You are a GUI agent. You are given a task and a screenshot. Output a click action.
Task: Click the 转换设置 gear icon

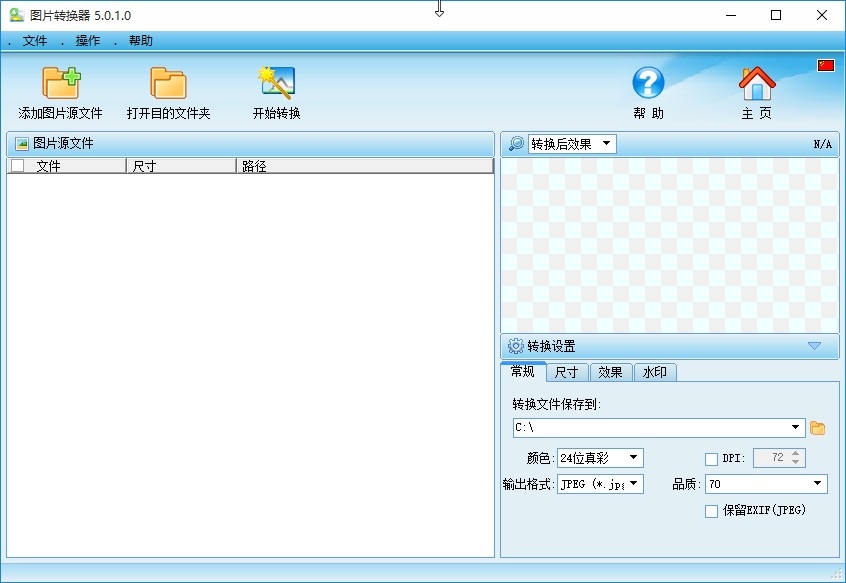point(516,346)
